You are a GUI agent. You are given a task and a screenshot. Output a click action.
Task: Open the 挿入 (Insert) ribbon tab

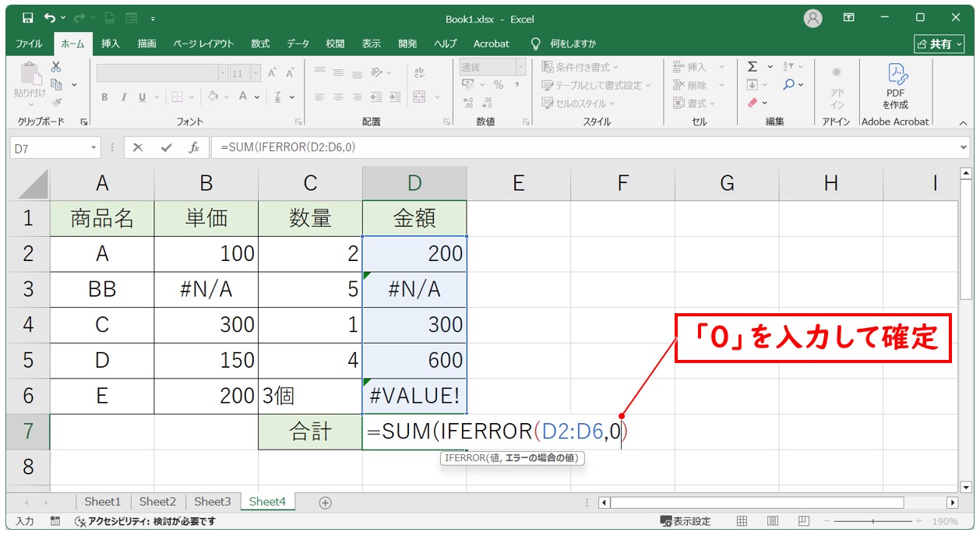(111, 44)
